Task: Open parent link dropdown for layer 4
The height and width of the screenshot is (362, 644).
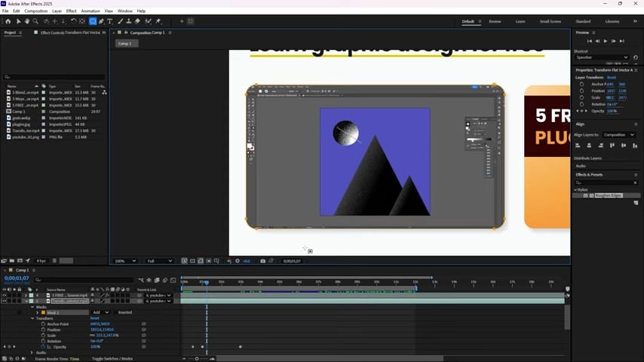Action: pyautogui.click(x=158, y=295)
